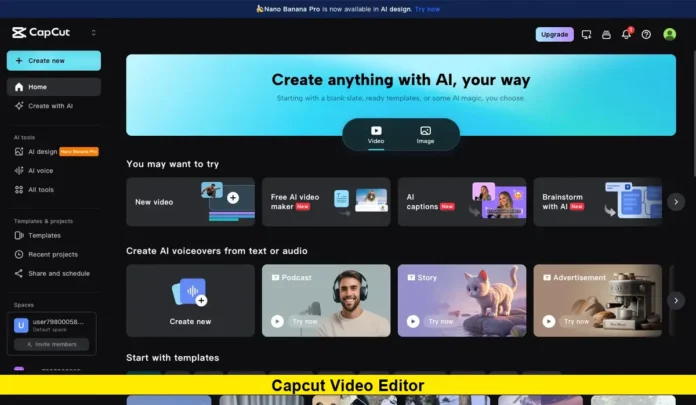Image resolution: width=696 pixels, height=405 pixels.
Task: Play the Story preview
Action: point(413,321)
